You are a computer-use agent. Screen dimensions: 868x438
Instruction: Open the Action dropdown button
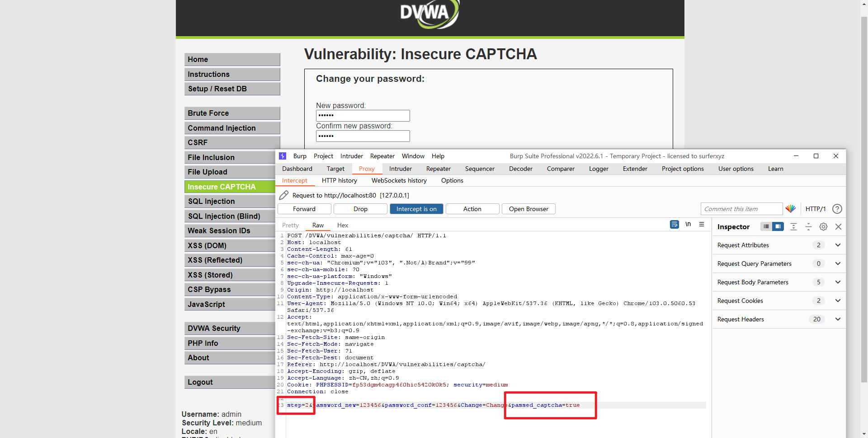tap(472, 209)
